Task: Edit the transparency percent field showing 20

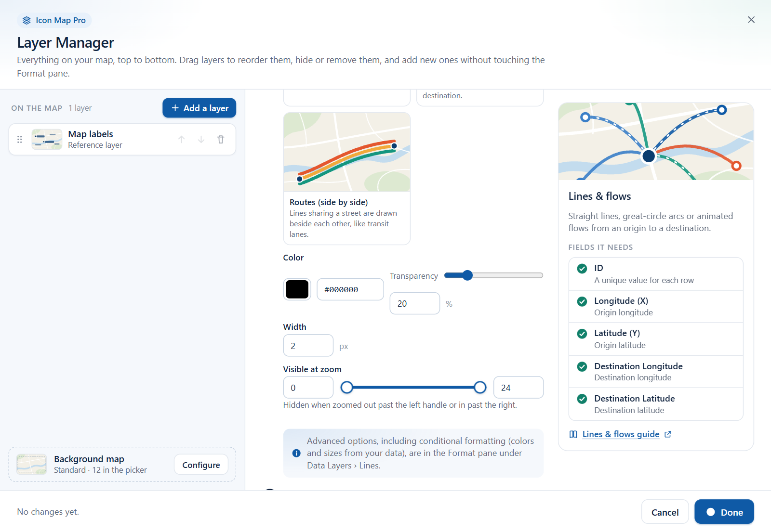Action: 415,304
